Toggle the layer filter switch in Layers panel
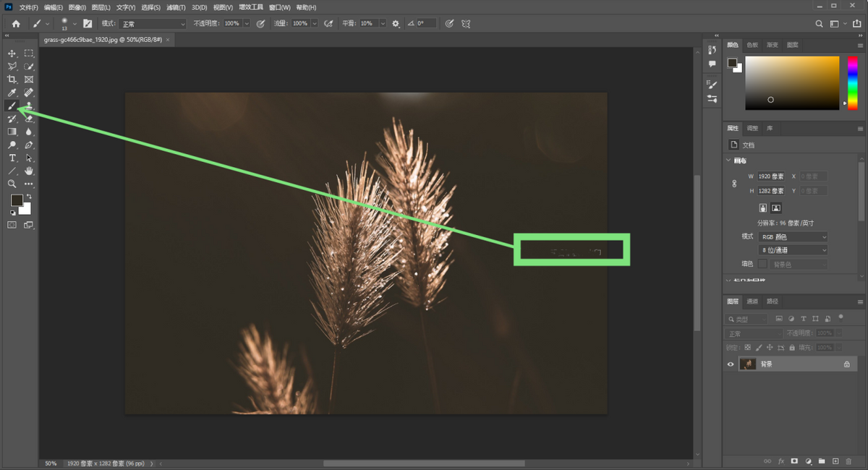 tap(841, 317)
